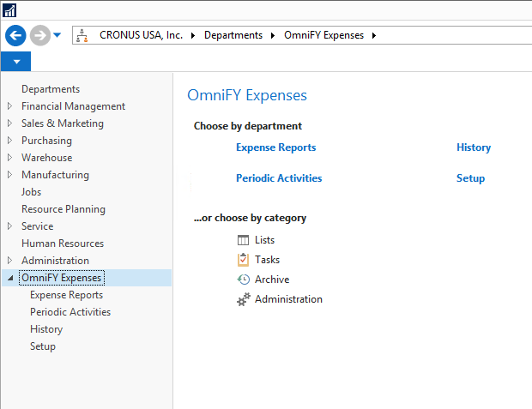Expand the Warehouse tree node
This screenshot has width=532, height=409.
coord(9,158)
